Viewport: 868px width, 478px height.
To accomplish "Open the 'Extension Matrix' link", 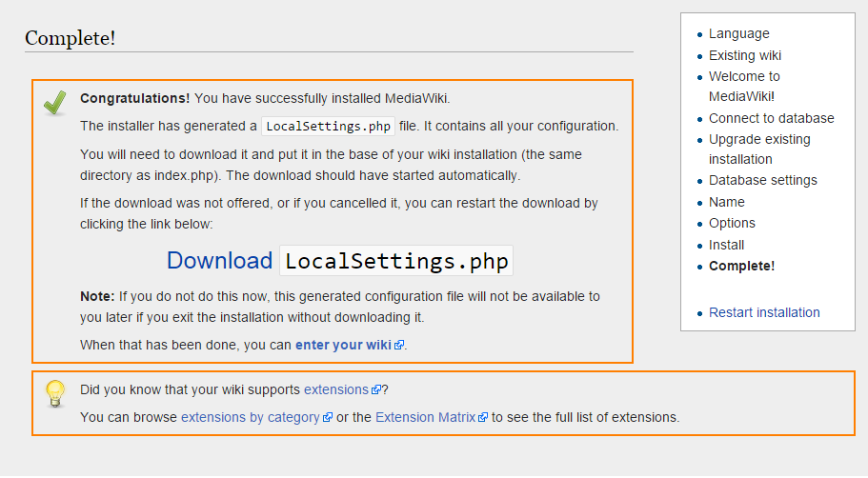I will [x=426, y=417].
